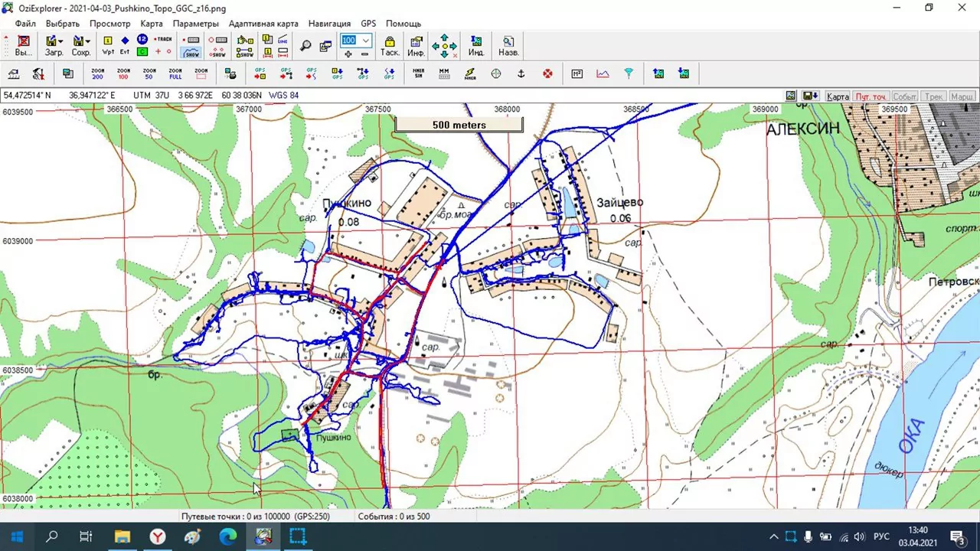Click the Вы... exit button

coord(24,46)
